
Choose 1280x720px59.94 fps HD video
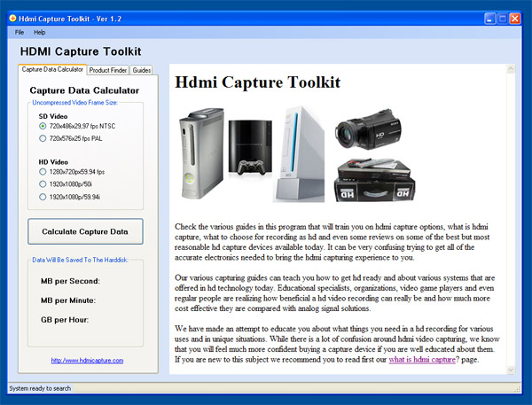click(72, 172)
